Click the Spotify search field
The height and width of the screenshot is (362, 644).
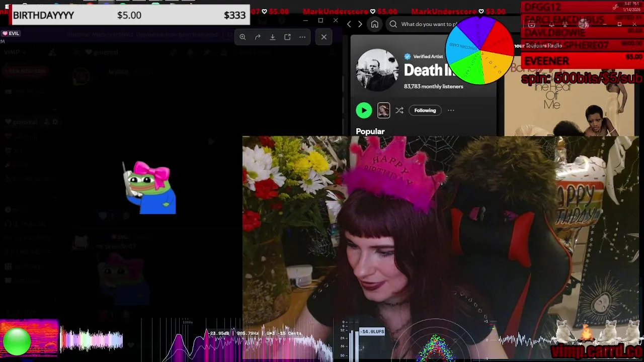click(x=423, y=24)
